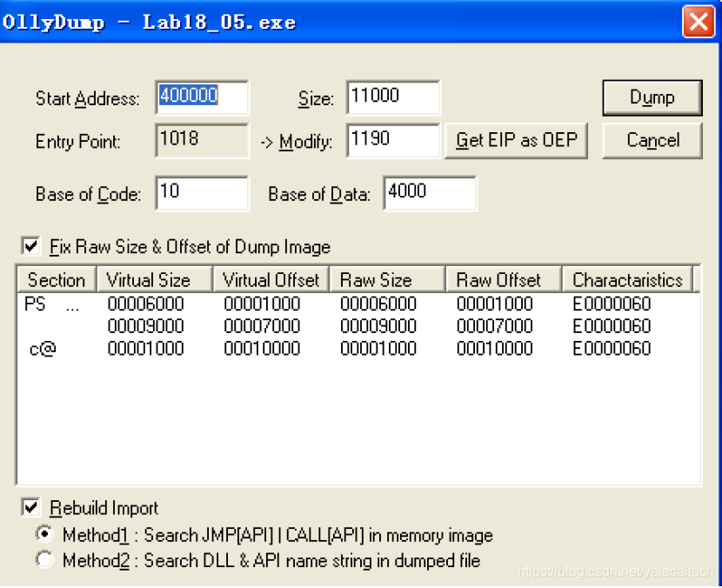Focus the Base of Data field

(x=430, y=193)
